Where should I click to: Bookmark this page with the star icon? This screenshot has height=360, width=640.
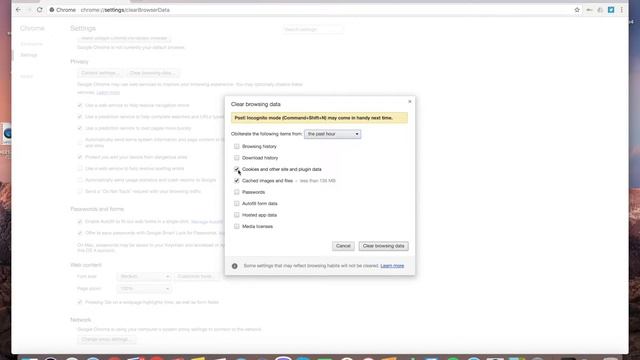pyautogui.click(x=577, y=10)
